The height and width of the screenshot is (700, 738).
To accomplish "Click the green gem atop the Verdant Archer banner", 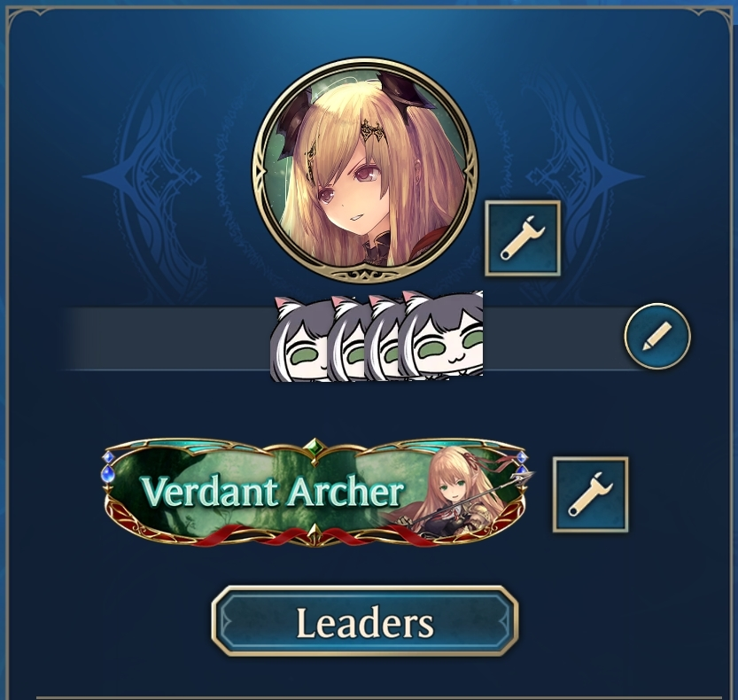I will (315, 447).
